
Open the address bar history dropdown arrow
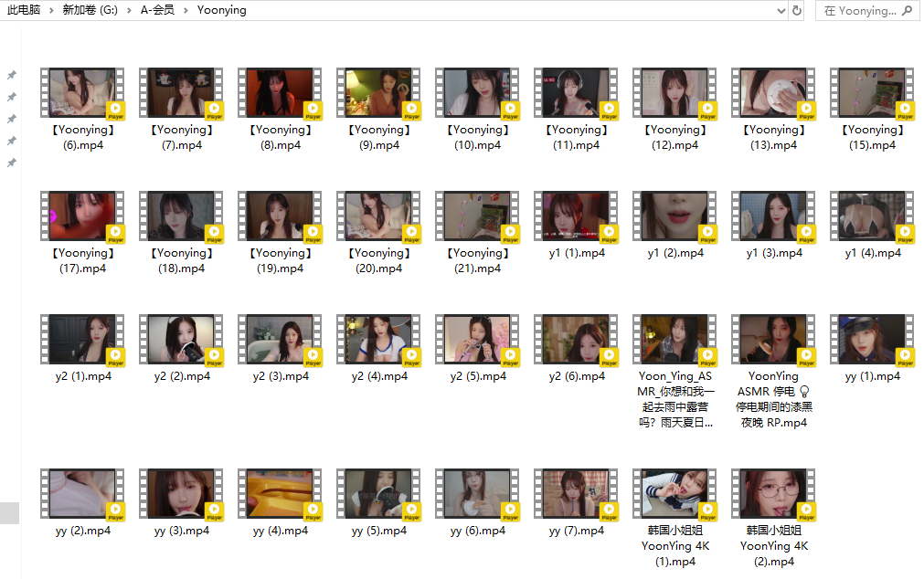tap(780, 11)
